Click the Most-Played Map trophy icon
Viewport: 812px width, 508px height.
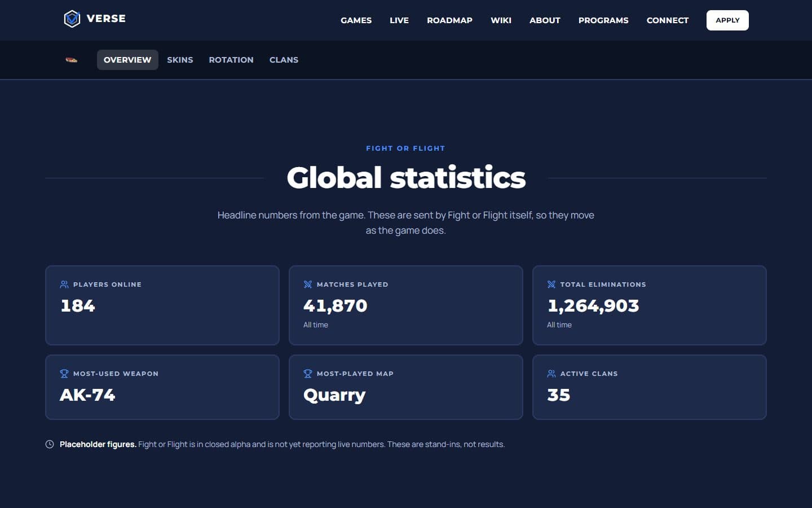pos(308,374)
